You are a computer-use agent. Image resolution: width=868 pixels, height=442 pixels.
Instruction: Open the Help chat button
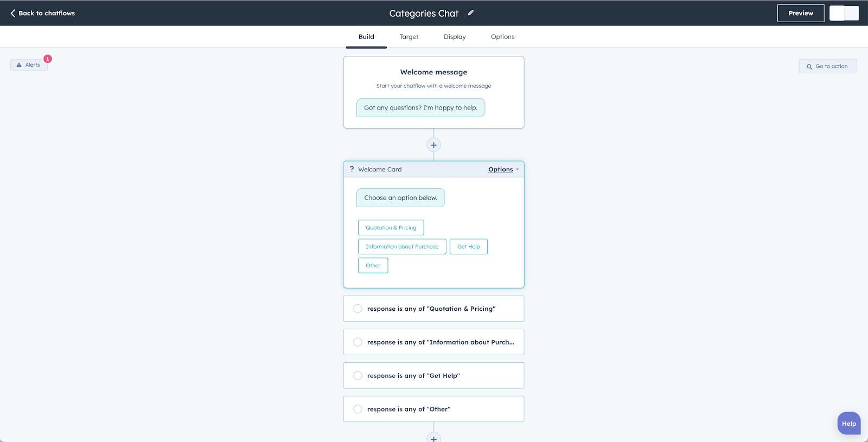coord(849,424)
